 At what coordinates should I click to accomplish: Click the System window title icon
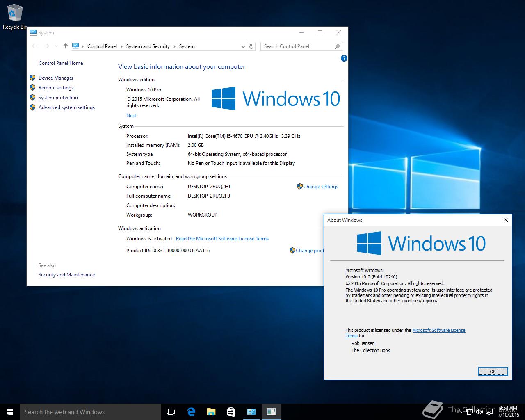click(x=33, y=32)
